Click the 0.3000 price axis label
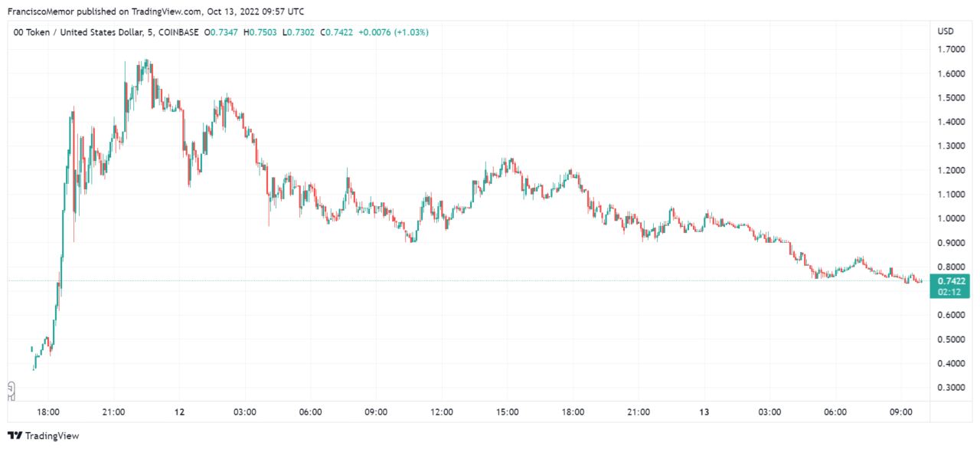 [x=951, y=388]
